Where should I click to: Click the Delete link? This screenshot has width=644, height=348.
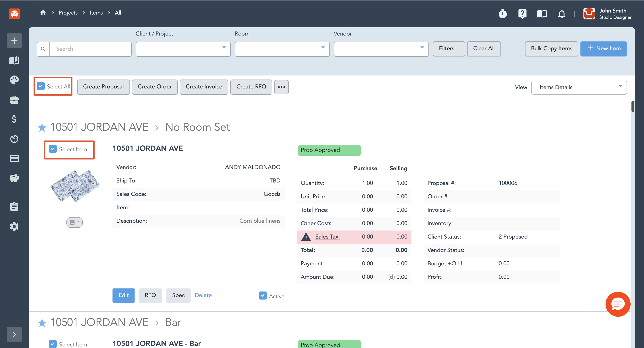tap(203, 295)
